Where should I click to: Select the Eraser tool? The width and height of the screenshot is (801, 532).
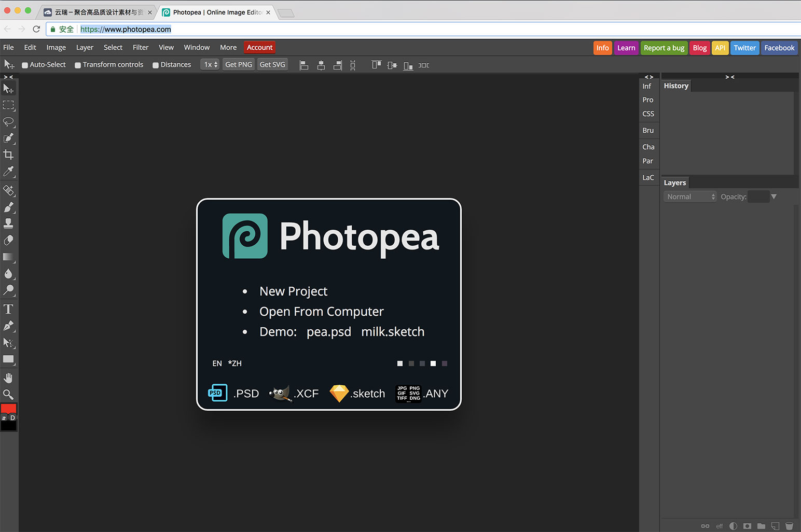point(8,240)
